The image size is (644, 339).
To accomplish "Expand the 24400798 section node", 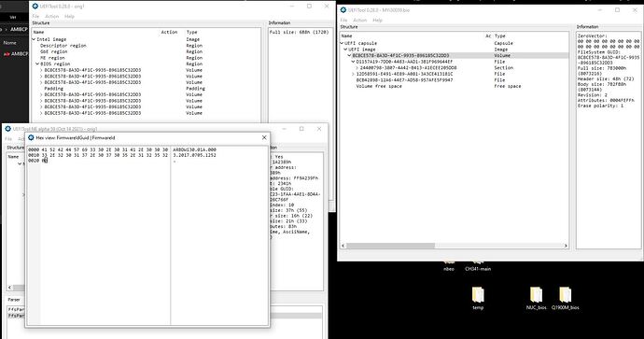I will pyautogui.click(x=357, y=68).
